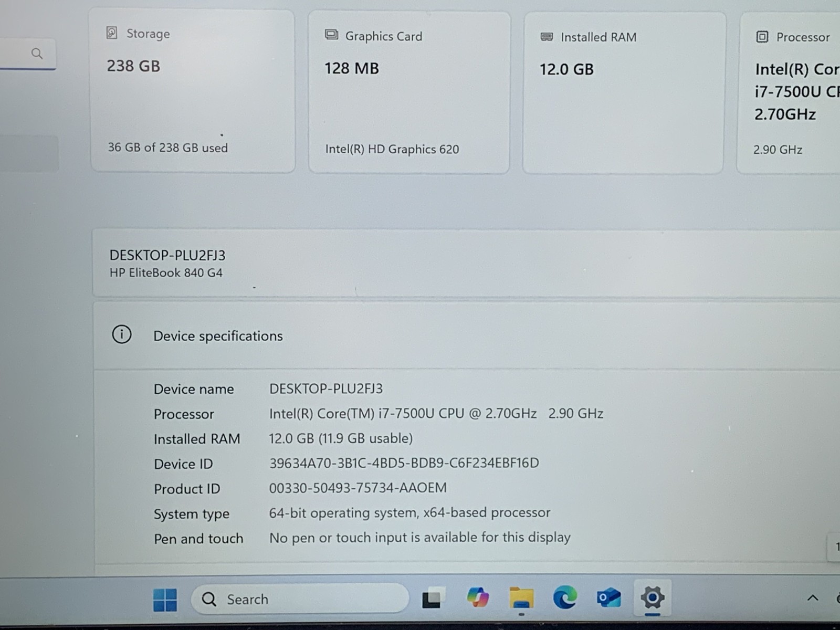Open the Storage card showing 238 GB
Screen dimensions: 840x630
(x=193, y=90)
